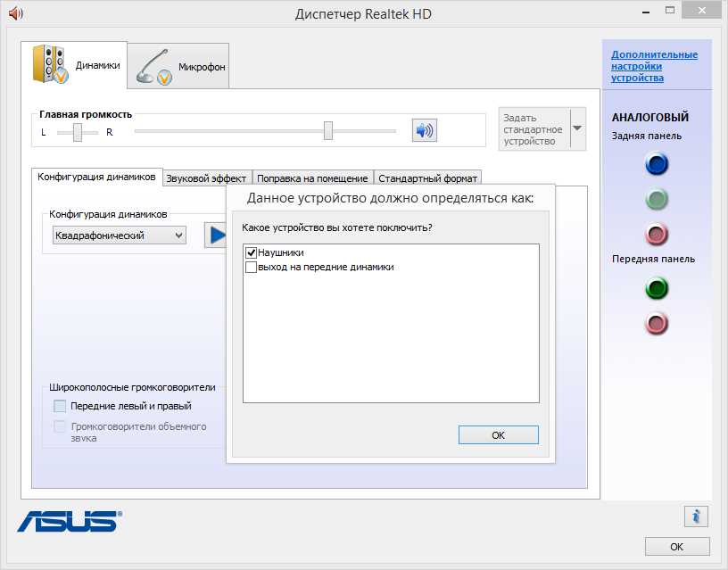Screen dimensions: 728x570
Task: Click the pink front panel jack
Action: click(657, 323)
